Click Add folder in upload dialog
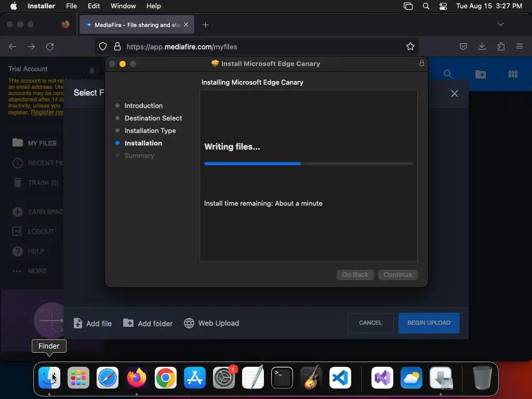 (x=148, y=323)
